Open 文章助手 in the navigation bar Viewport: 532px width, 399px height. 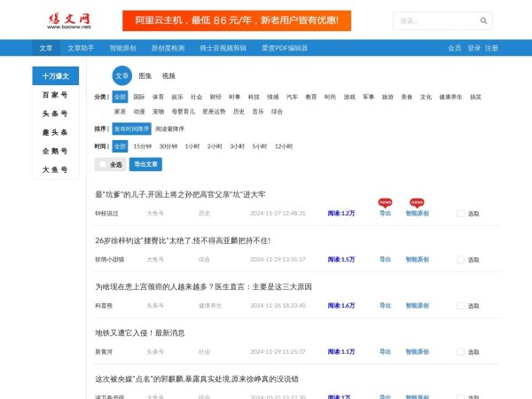pos(81,48)
